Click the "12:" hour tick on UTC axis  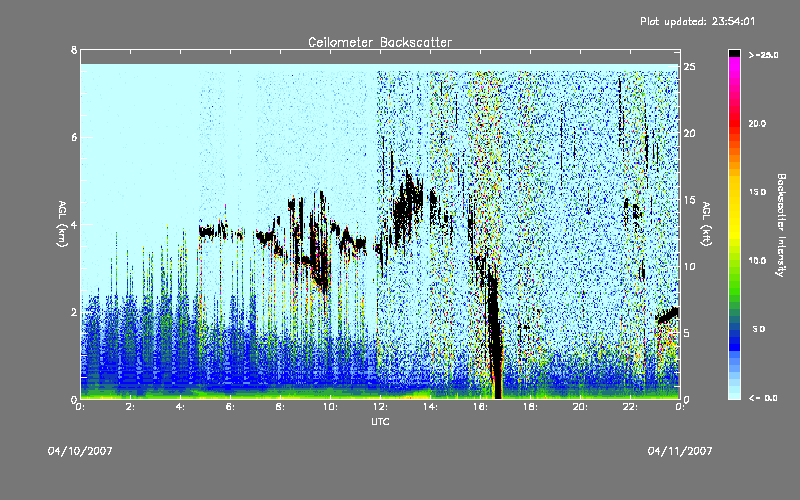(380, 407)
